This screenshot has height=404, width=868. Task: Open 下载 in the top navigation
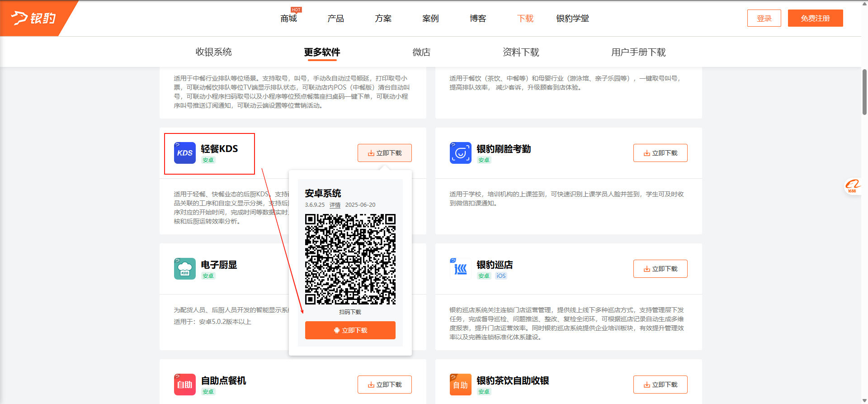525,19
